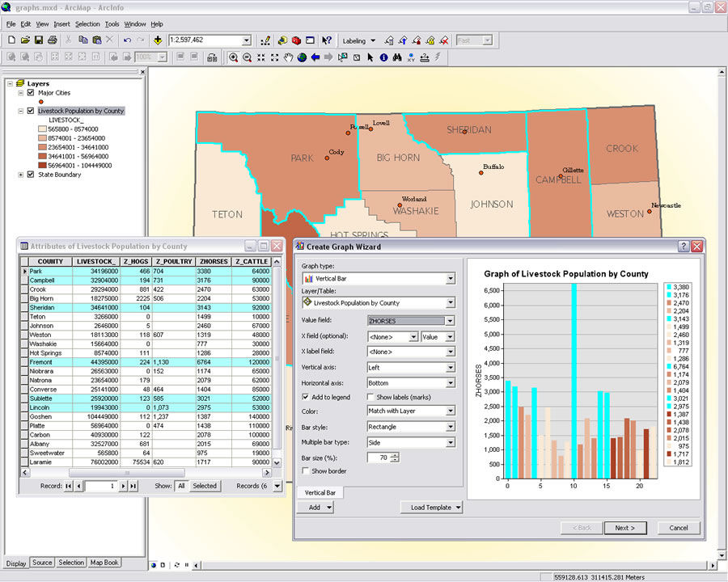
Task: Uncheck the Major Cities layer
Action: (31, 93)
